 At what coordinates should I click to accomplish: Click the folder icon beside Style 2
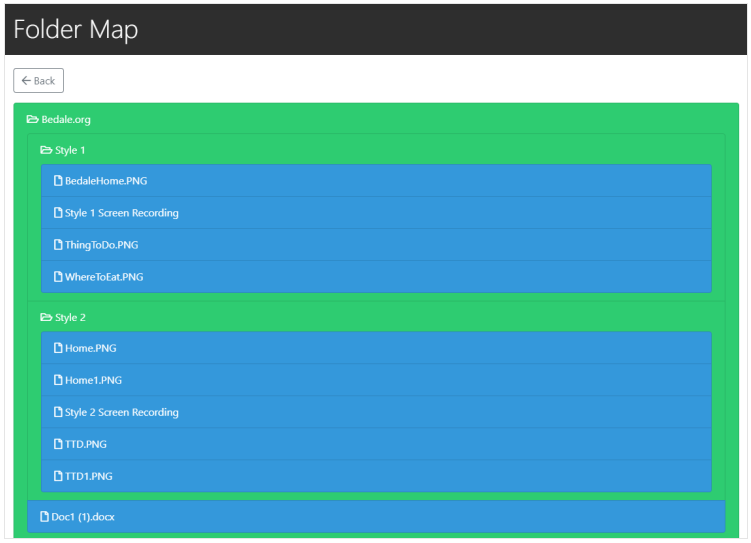pyautogui.click(x=46, y=317)
